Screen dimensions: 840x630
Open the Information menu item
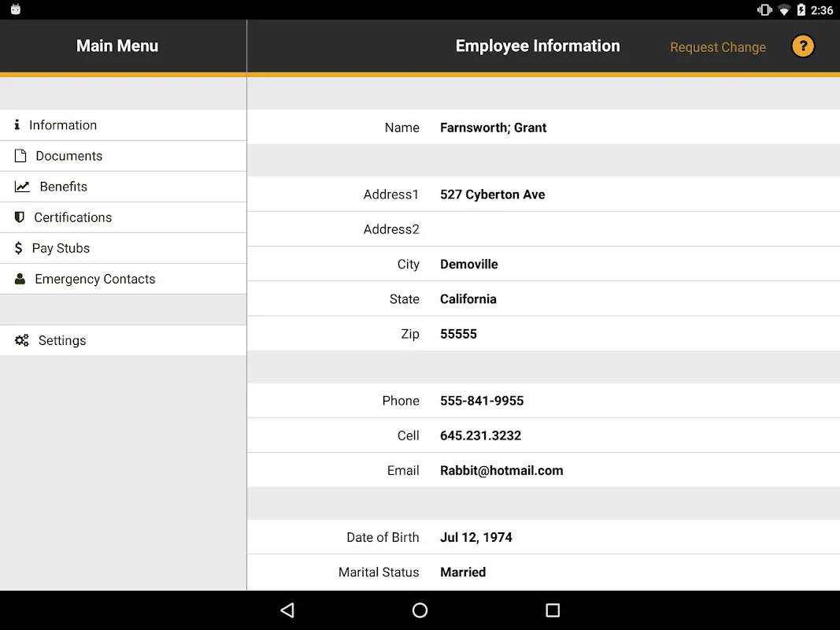[x=124, y=125]
